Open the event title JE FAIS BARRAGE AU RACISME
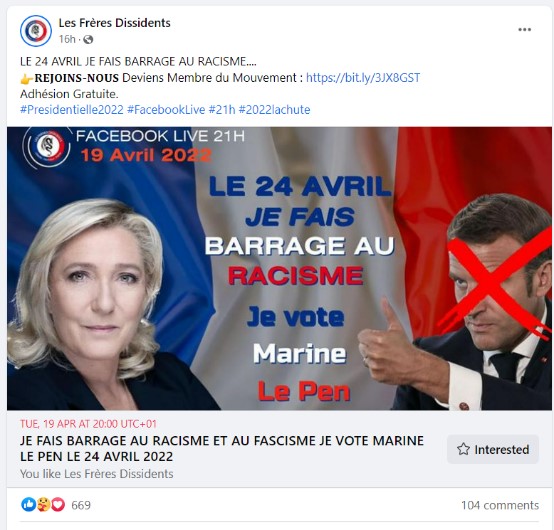The image size is (554, 530). 222,448
